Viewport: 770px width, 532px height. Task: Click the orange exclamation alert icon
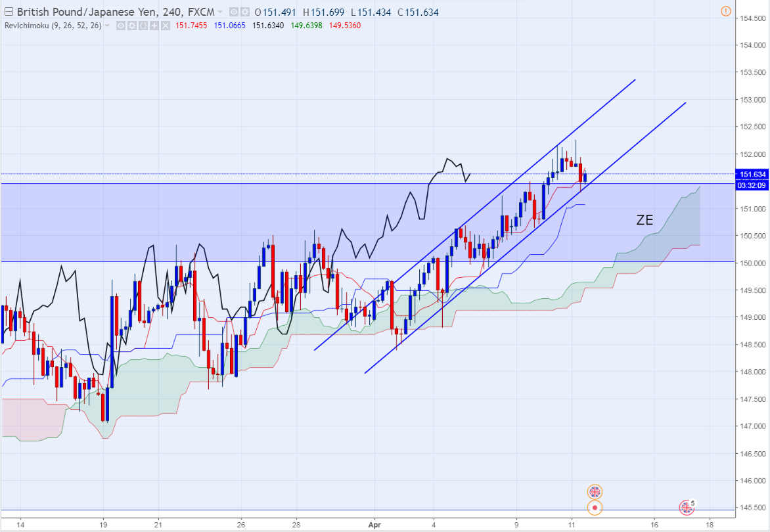click(726, 11)
